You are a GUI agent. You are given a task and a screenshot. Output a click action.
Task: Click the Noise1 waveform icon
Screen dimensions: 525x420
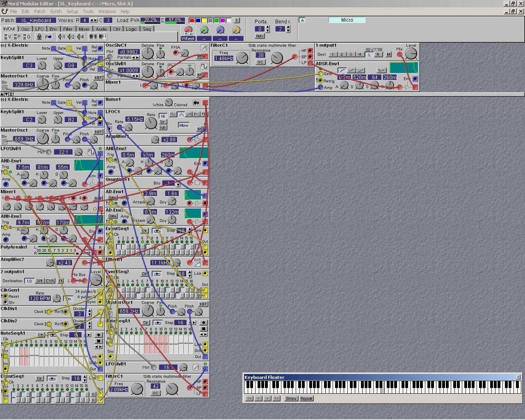[196, 103]
